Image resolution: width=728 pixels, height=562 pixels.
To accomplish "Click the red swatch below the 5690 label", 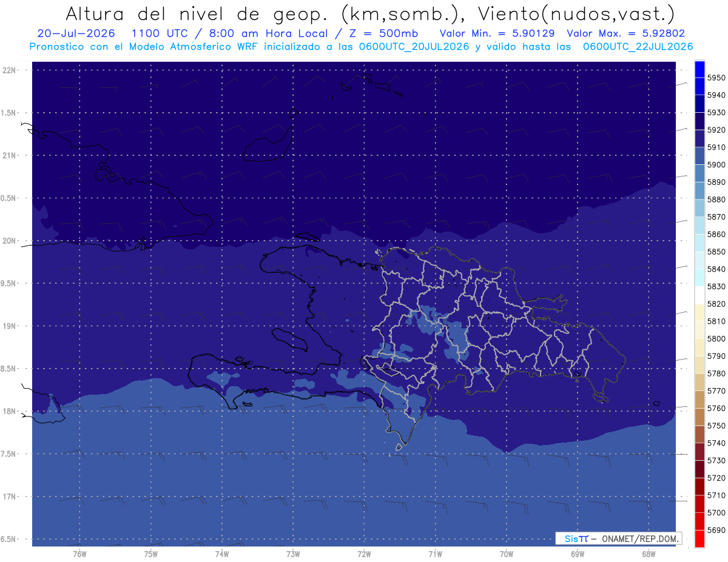I will (x=699, y=538).
